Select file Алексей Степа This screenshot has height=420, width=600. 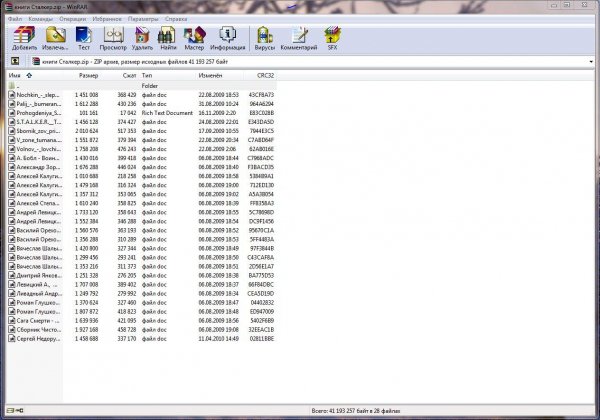point(38,203)
